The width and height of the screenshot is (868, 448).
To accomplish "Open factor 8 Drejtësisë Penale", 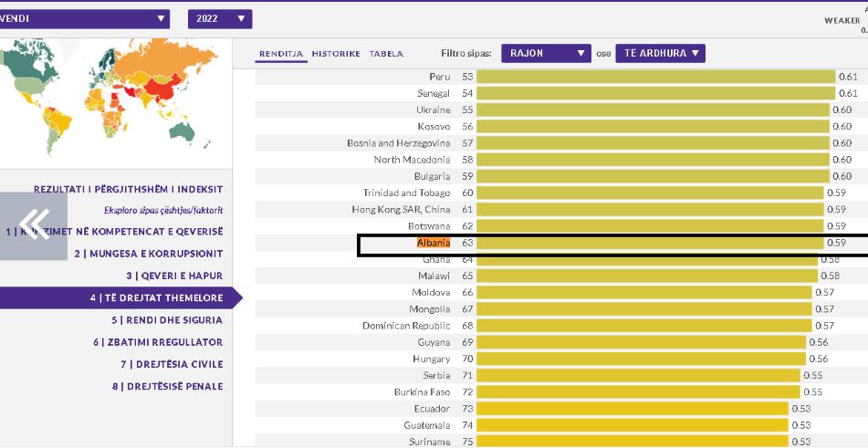I will [166, 386].
